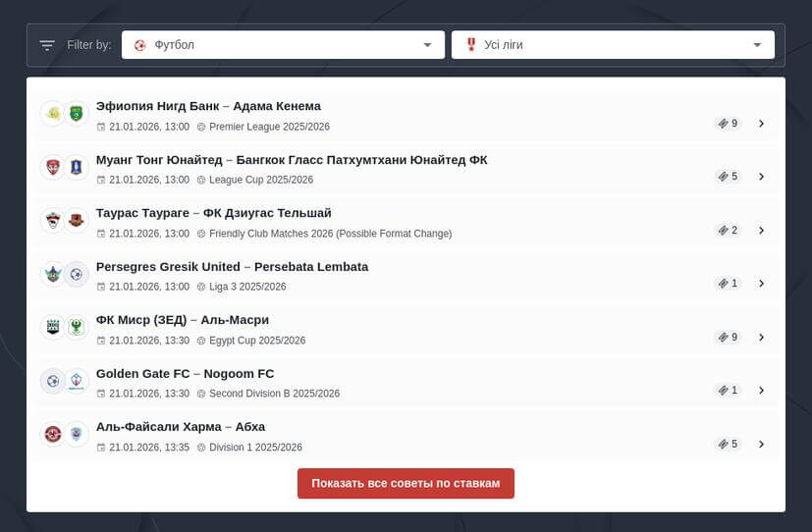Open the Таурас Таураге – ФК Дзиугас Тельшай match
The width and height of the screenshot is (812, 532).
click(x=214, y=213)
